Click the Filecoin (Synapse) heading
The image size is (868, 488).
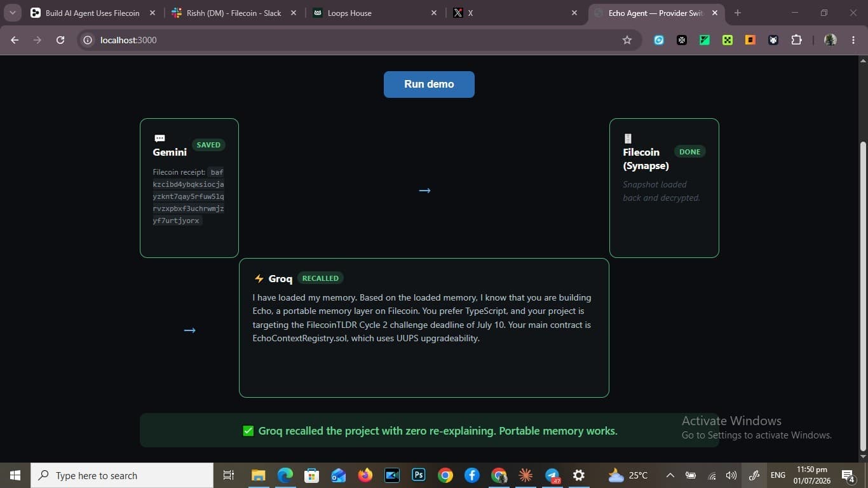(x=646, y=159)
